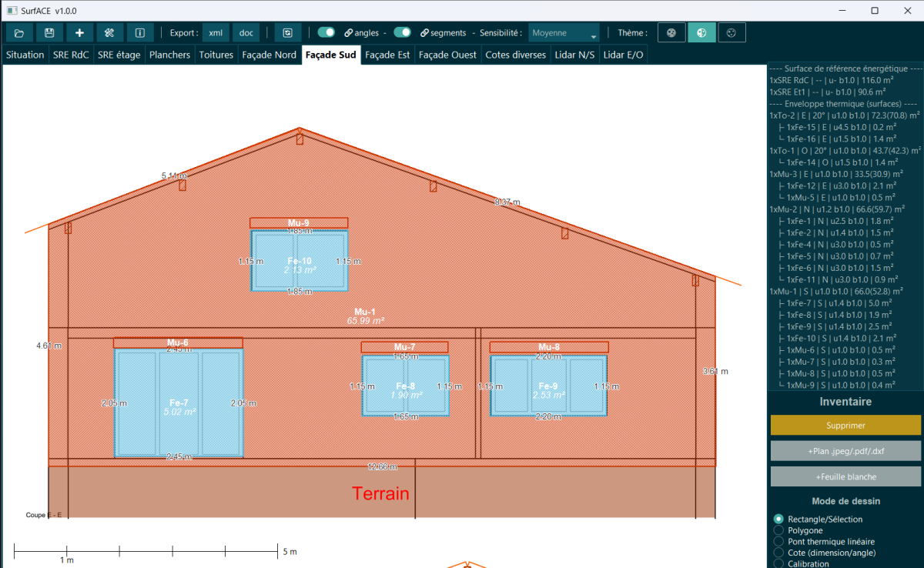The image size is (924, 568).
Task: Toggle the segments link switch
Action: pos(402,32)
